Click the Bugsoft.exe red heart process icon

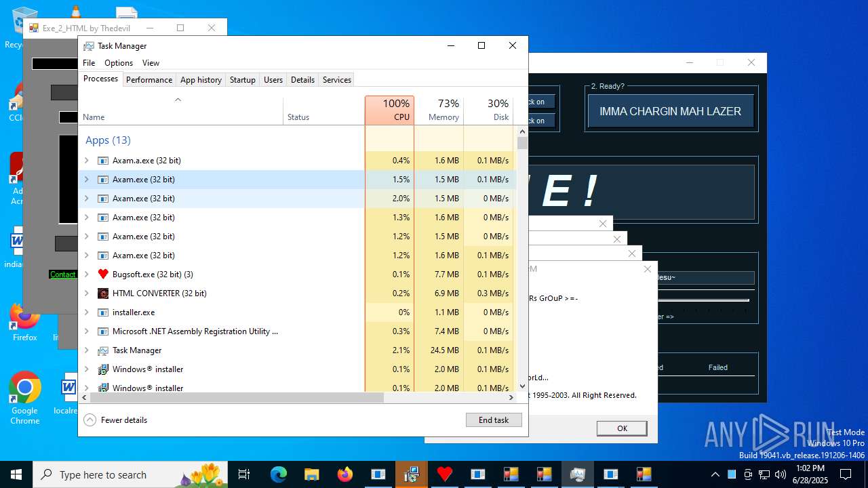point(103,274)
